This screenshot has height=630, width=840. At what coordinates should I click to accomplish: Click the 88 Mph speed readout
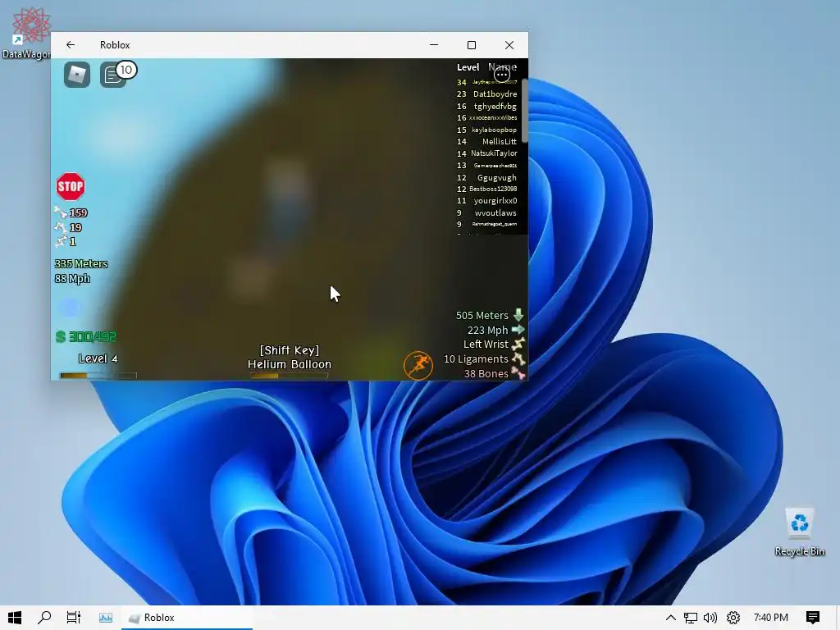click(72, 279)
